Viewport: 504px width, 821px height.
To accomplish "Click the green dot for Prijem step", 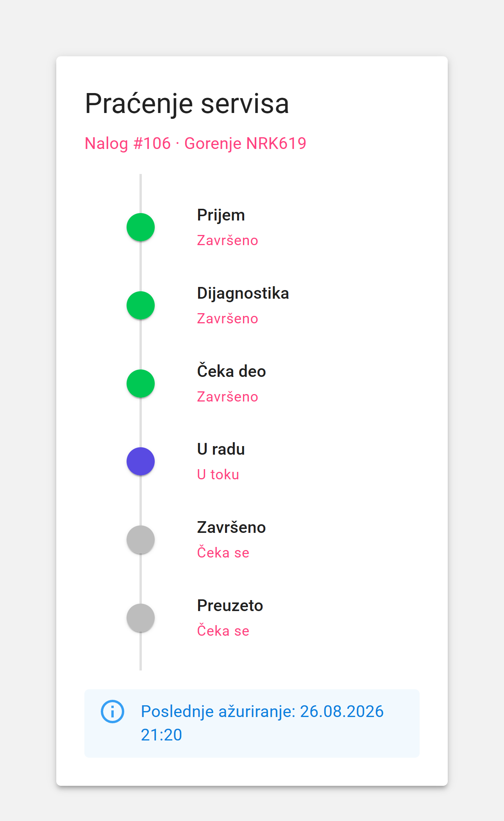I will 141,227.
